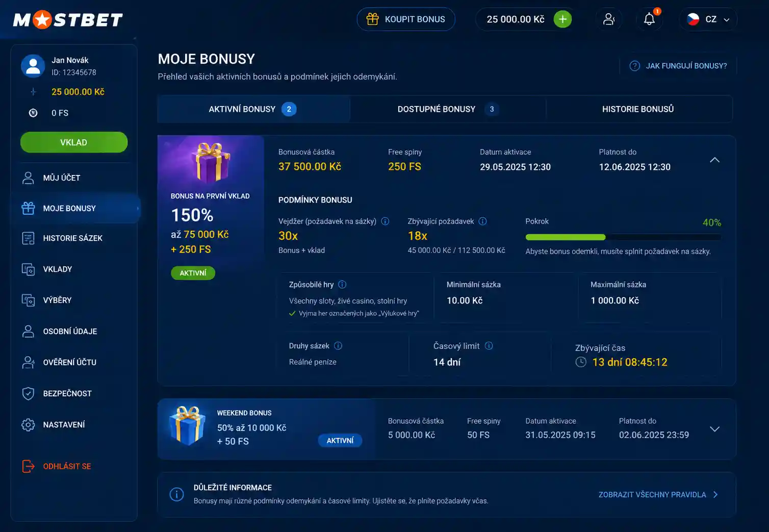Click the Nastavení gear icon

coord(28,424)
